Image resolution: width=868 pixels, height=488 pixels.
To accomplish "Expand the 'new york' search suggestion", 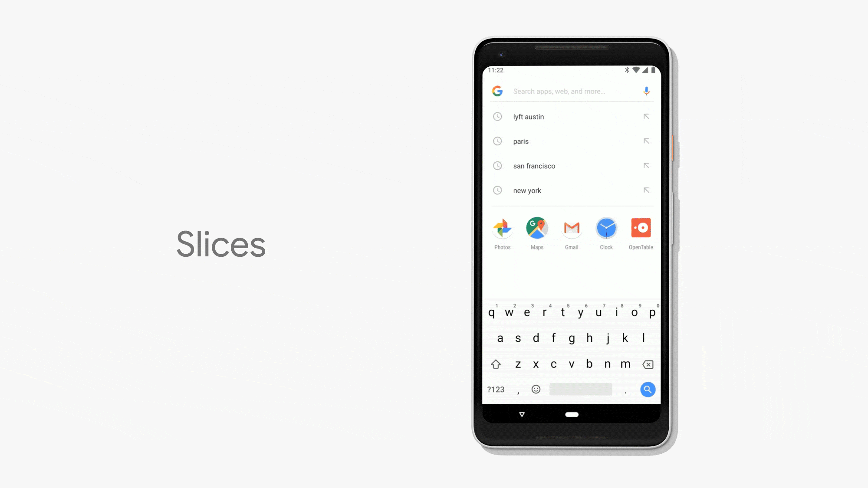I will pyautogui.click(x=647, y=190).
